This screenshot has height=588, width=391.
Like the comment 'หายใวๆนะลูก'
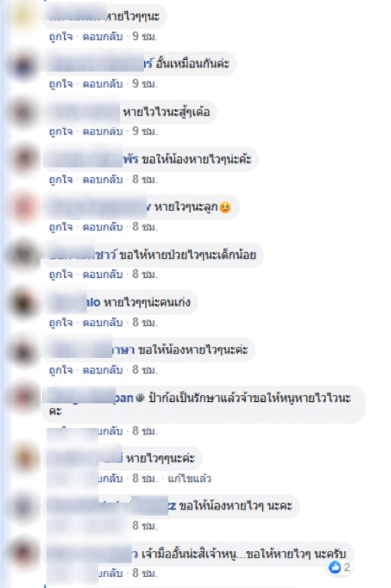point(61,227)
